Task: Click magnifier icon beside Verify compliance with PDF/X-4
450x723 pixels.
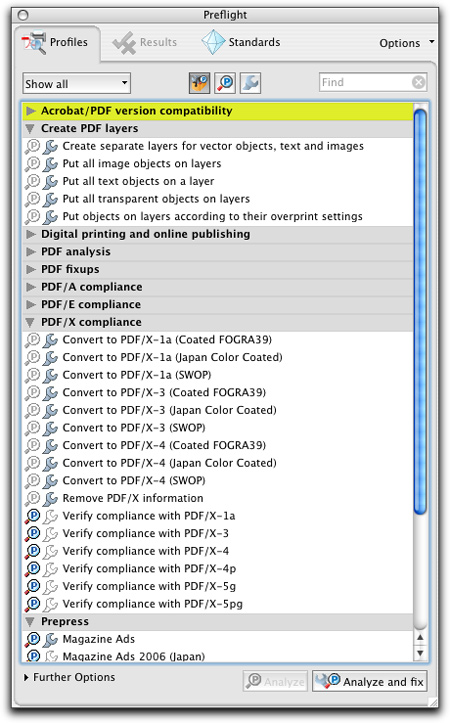Action: click(x=33, y=551)
